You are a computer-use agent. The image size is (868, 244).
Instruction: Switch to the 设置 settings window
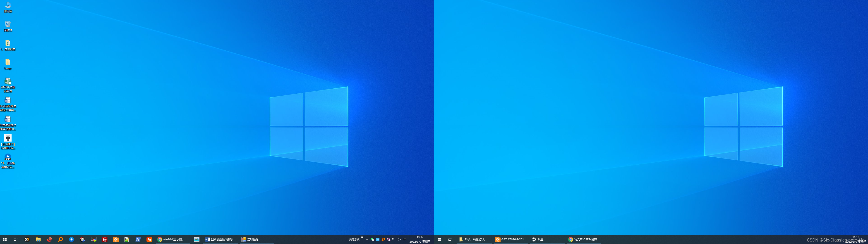547,239
